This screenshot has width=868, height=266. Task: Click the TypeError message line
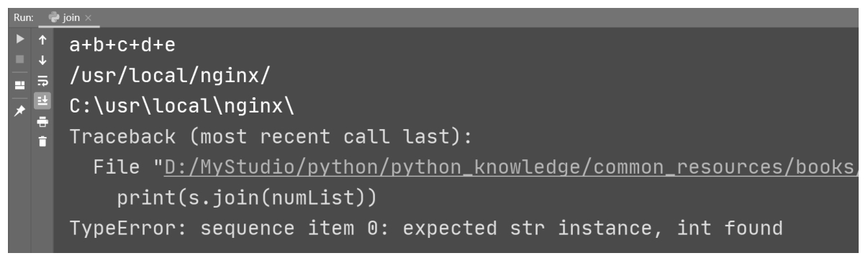tap(425, 229)
